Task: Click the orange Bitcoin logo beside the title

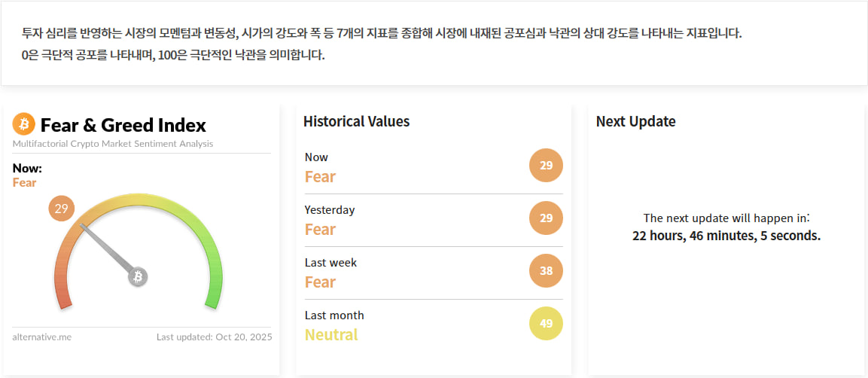Action: (x=24, y=123)
